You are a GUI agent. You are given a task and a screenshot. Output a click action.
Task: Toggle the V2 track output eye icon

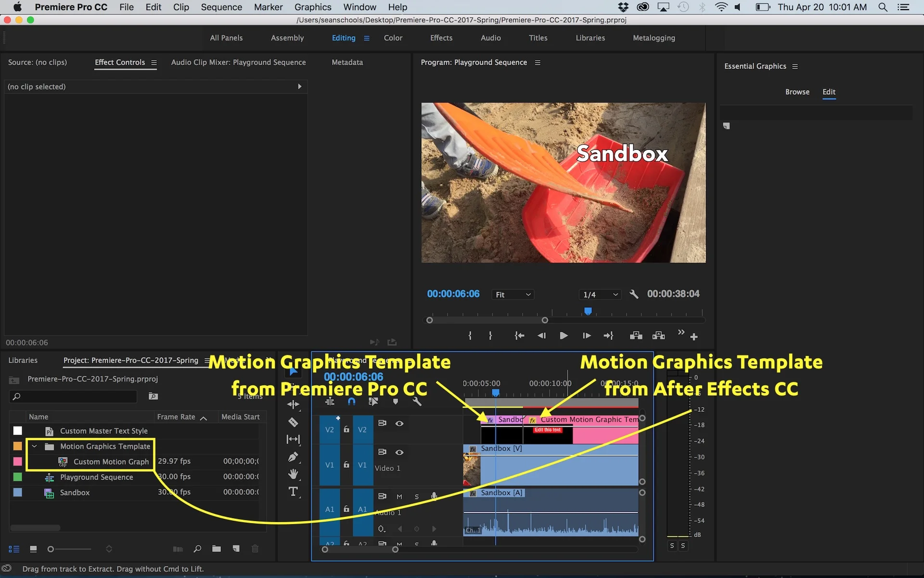[399, 423]
